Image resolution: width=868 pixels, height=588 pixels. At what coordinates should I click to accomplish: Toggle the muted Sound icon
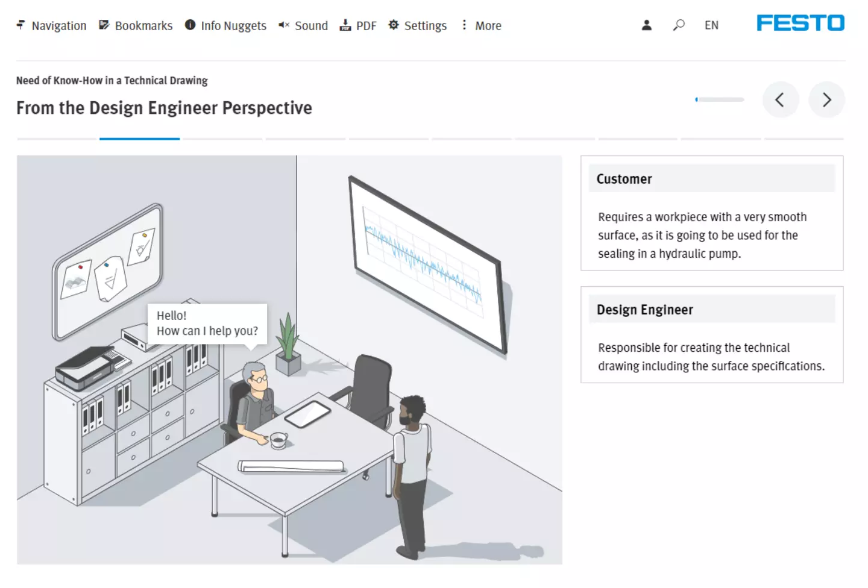point(284,25)
